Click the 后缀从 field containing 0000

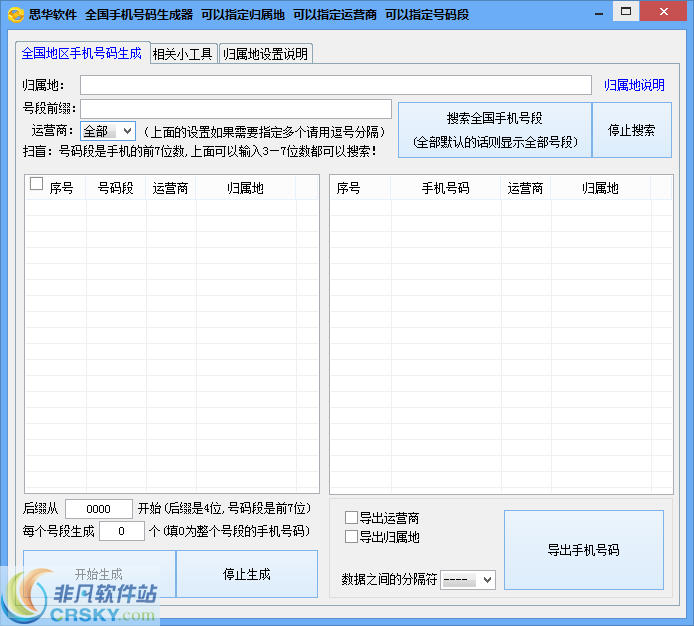point(99,509)
